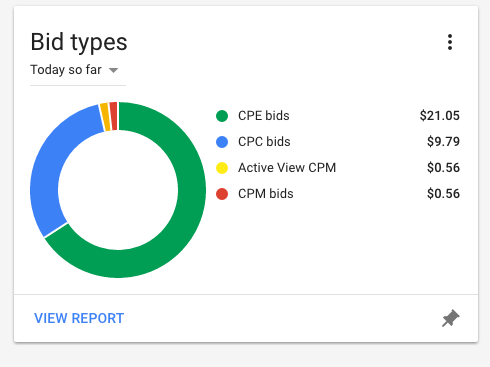Click the blue CPC bids legend dot
The height and width of the screenshot is (367, 490).
pos(222,142)
